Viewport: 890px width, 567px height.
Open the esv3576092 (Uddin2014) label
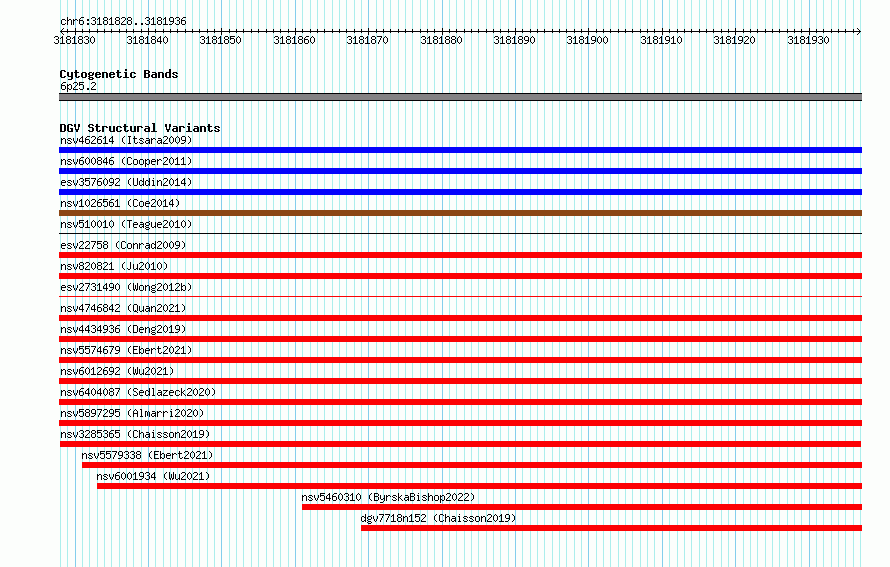126,182
